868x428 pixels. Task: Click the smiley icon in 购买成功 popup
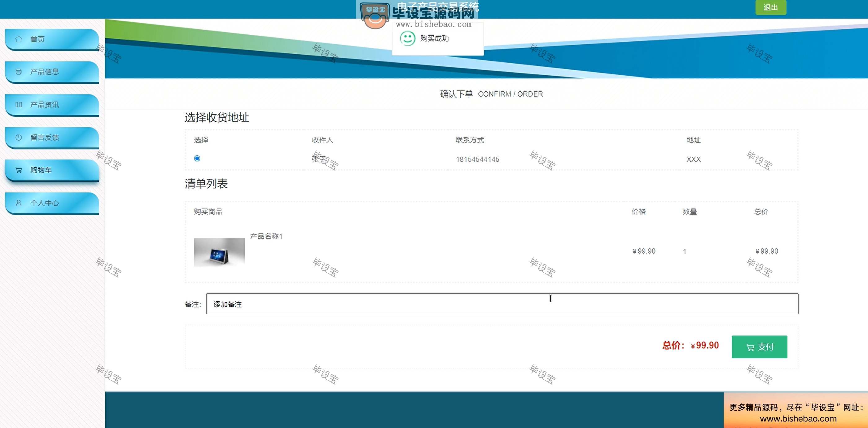coord(407,38)
